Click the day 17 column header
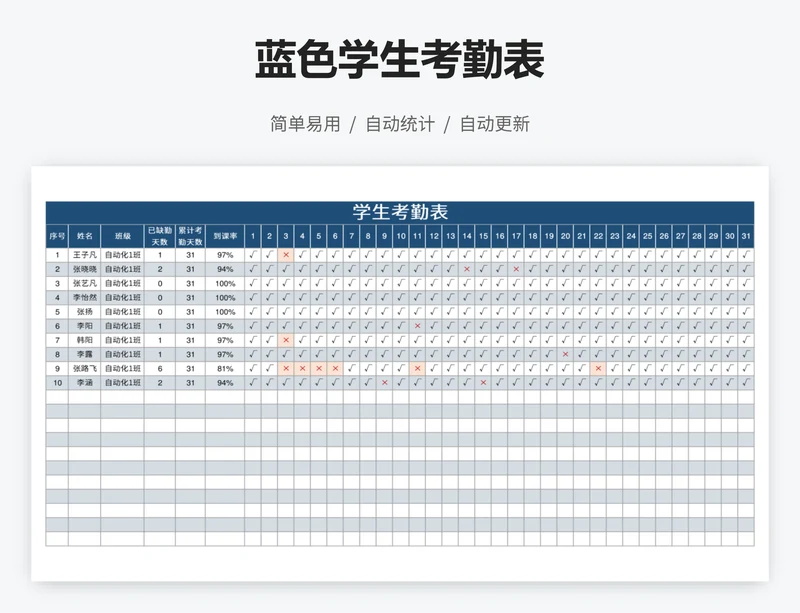Image resolution: width=800 pixels, height=613 pixels. 516,236
